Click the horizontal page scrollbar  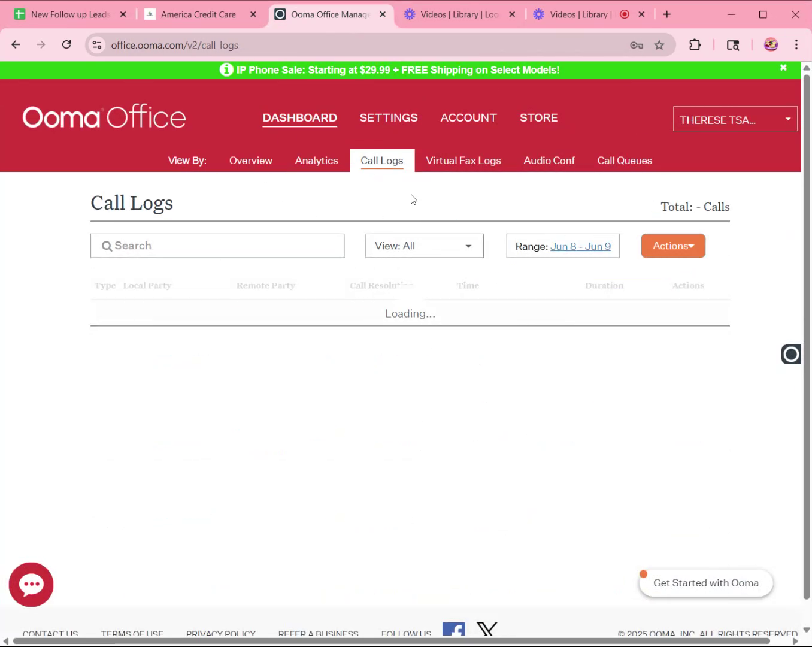(391, 641)
